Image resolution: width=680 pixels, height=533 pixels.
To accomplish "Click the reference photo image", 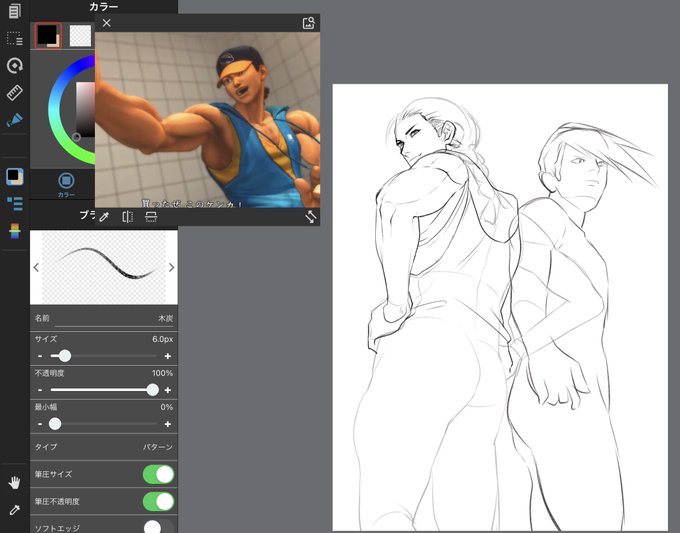I will pos(207,120).
